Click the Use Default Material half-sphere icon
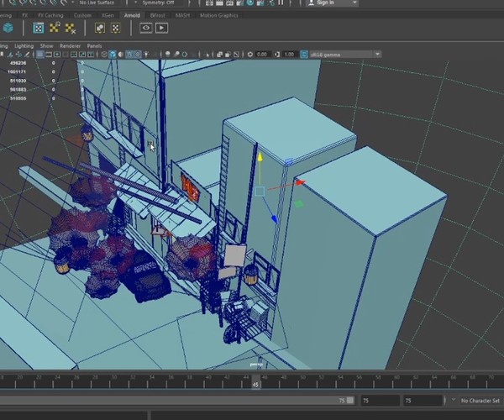The image size is (504, 420). pos(120,55)
